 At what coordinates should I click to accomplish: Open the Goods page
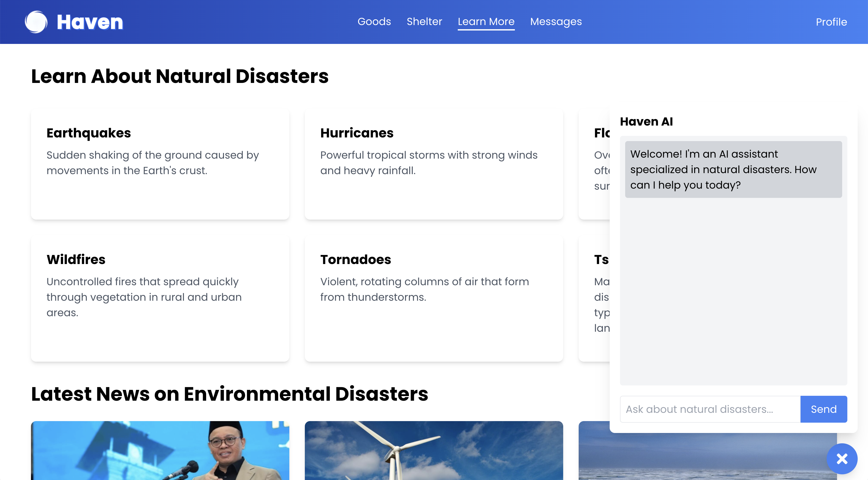click(374, 22)
